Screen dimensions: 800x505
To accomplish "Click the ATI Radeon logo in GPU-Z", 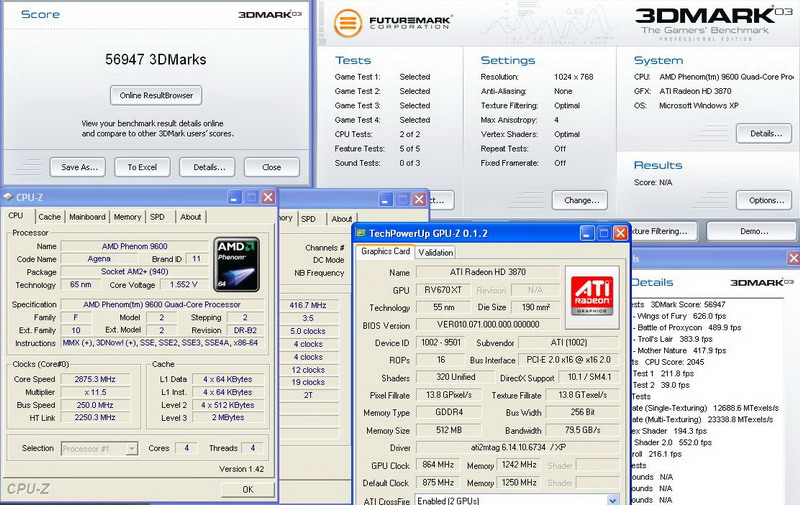I will pyautogui.click(x=592, y=296).
